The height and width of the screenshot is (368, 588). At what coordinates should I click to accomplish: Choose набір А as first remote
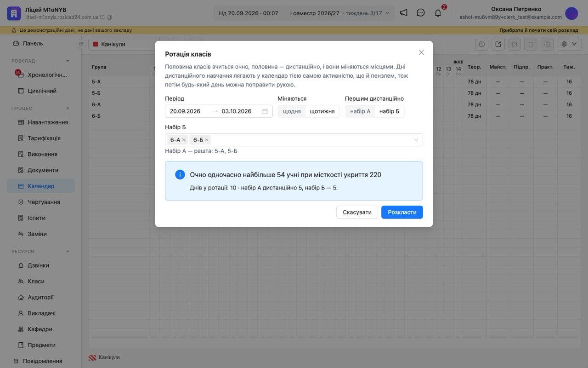tap(360, 111)
